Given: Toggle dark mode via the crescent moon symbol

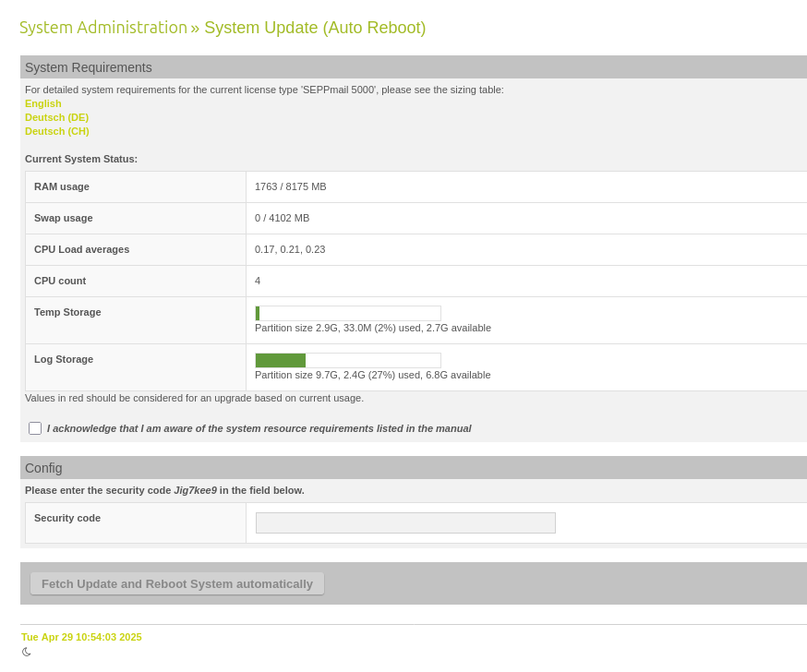Looking at the screenshot, I should 27,652.
